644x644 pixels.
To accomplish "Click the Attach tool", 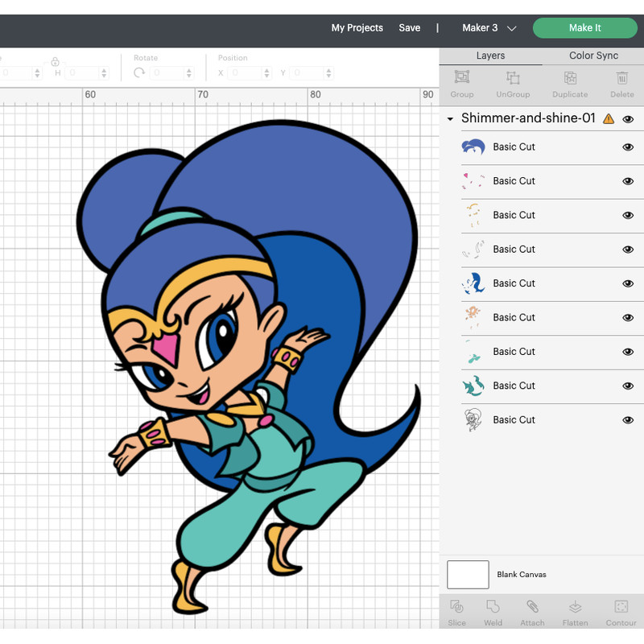I will pyautogui.click(x=532, y=612).
